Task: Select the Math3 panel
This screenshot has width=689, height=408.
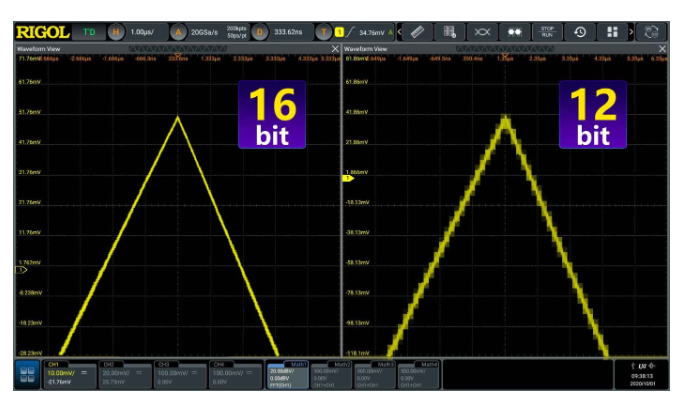Action: tap(375, 375)
